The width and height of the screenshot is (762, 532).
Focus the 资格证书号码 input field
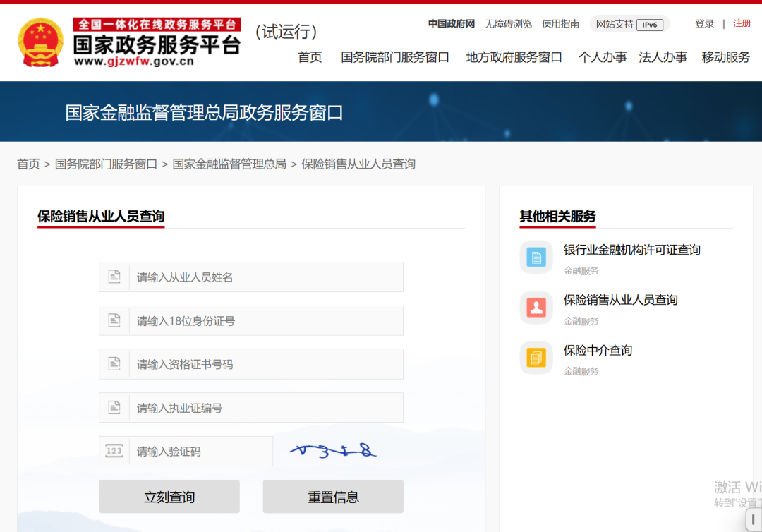coord(251,364)
